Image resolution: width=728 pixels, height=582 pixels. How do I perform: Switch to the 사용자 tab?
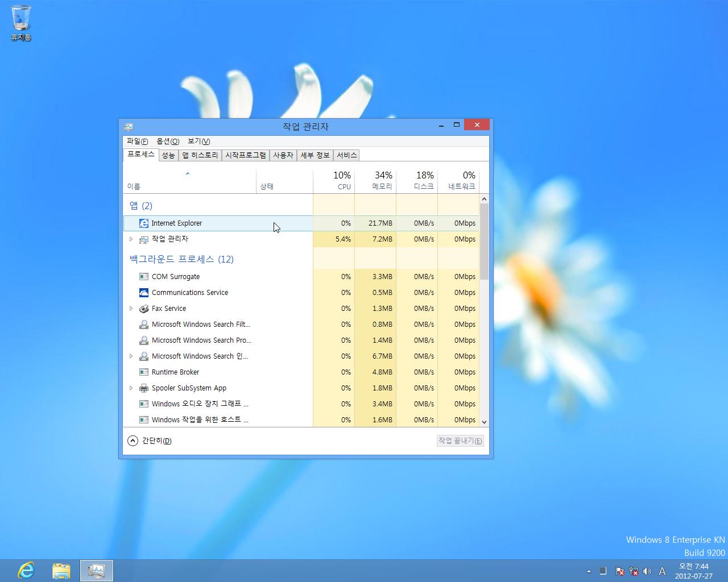[283, 155]
